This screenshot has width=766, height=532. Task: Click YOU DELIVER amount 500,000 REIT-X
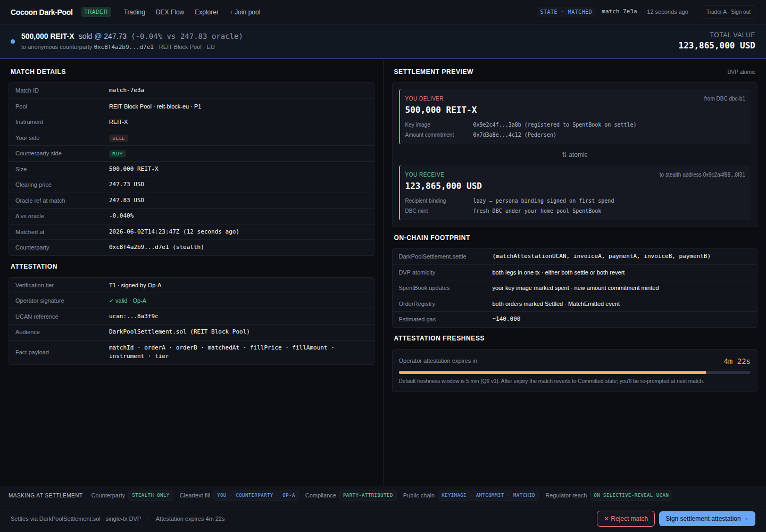(x=441, y=110)
